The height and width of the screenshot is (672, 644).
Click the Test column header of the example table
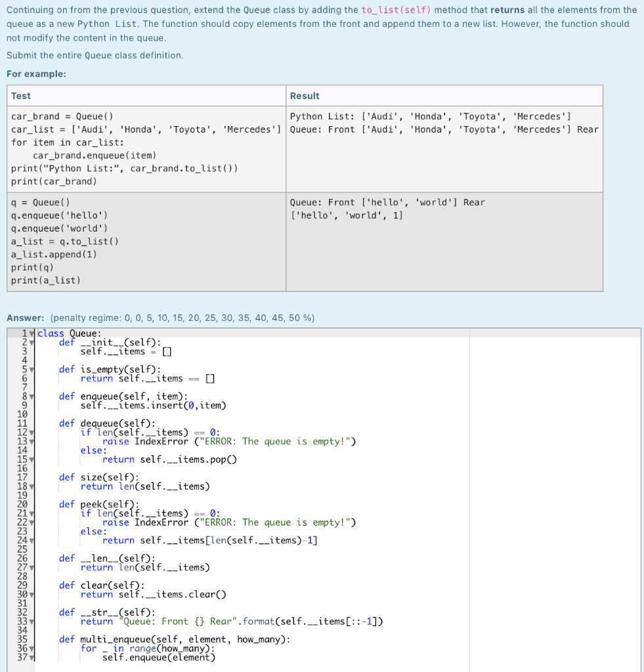18,95
